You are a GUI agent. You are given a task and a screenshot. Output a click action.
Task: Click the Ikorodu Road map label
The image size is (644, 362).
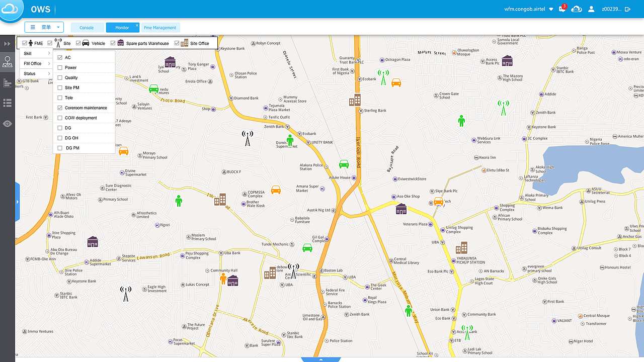pos(359,152)
